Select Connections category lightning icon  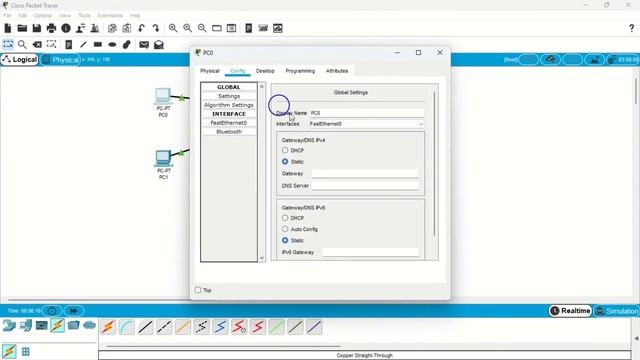(x=57, y=325)
